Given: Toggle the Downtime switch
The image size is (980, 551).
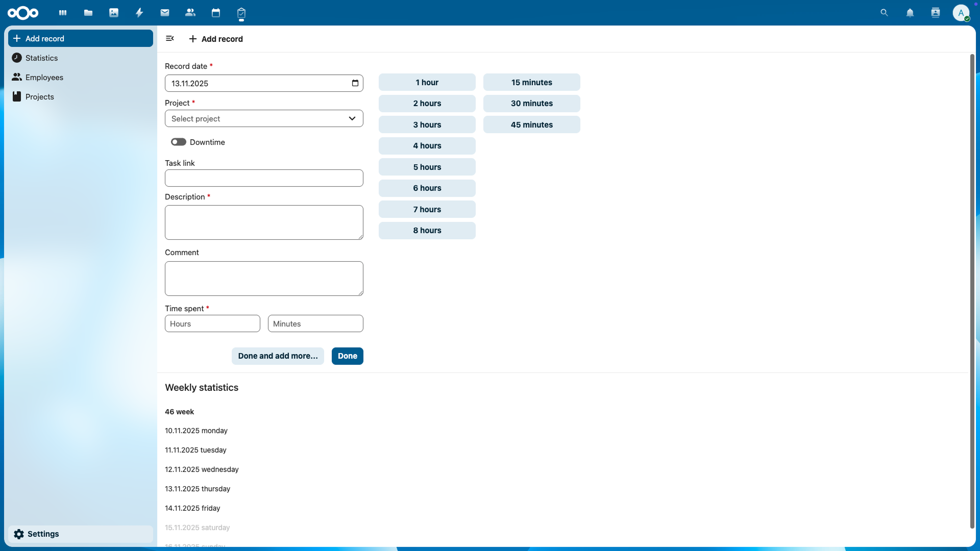Looking at the screenshot, I should point(179,142).
